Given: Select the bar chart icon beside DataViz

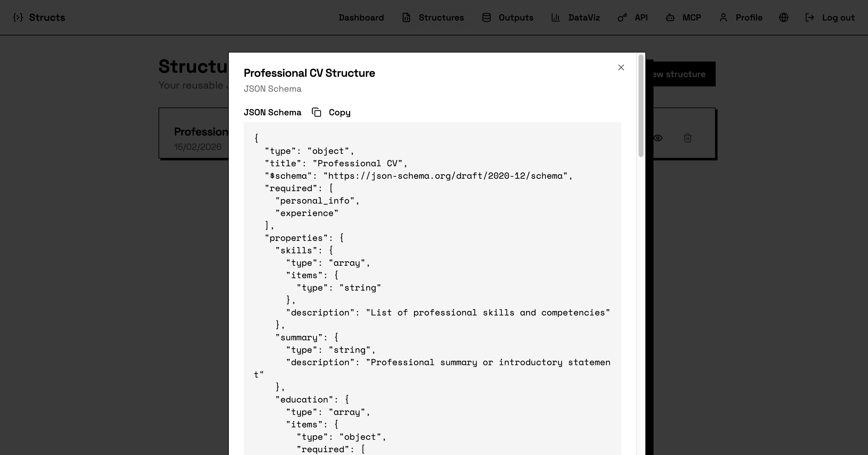Looking at the screenshot, I should tap(556, 17).
